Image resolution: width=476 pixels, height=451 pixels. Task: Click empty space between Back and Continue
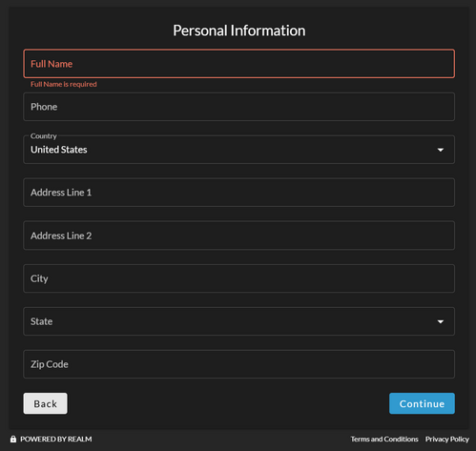[228, 403]
